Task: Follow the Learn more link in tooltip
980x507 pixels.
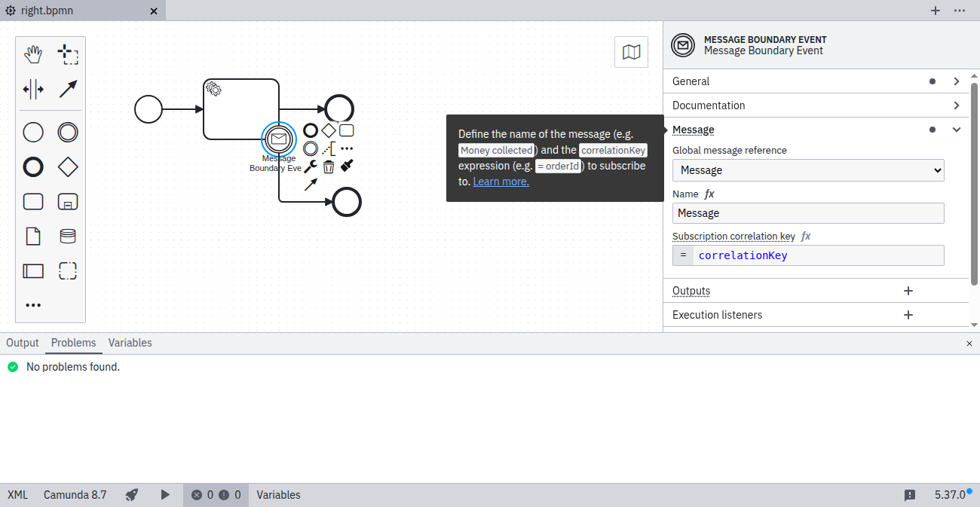Action: coord(501,182)
